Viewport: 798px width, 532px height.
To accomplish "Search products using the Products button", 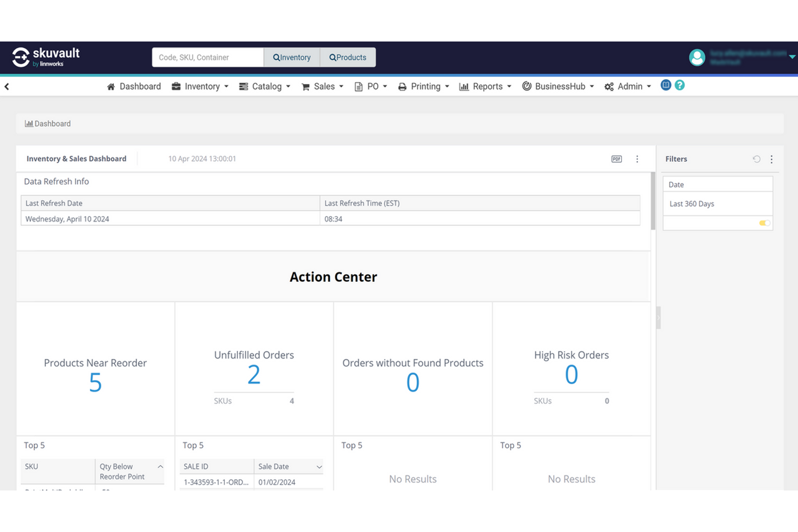I will click(x=347, y=57).
